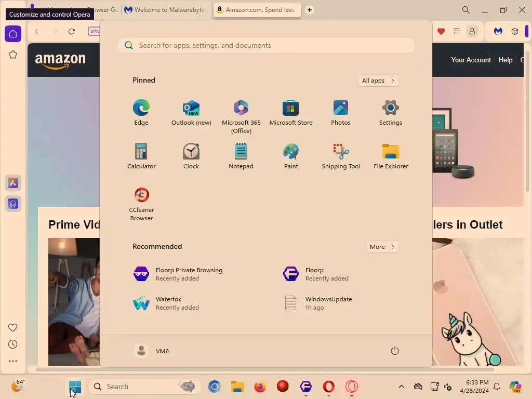Open the headphones player icon in Opera sidebar
Viewport: 532px width, 399px height.
[x=13, y=204]
